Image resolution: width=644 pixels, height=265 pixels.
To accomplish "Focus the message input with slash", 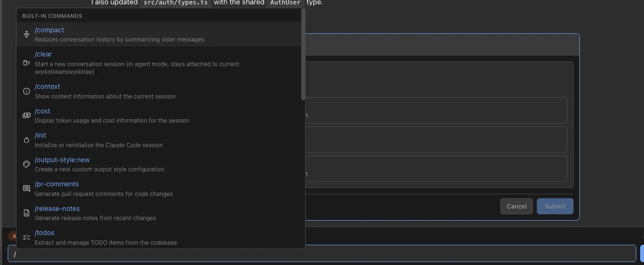I will pos(319,254).
